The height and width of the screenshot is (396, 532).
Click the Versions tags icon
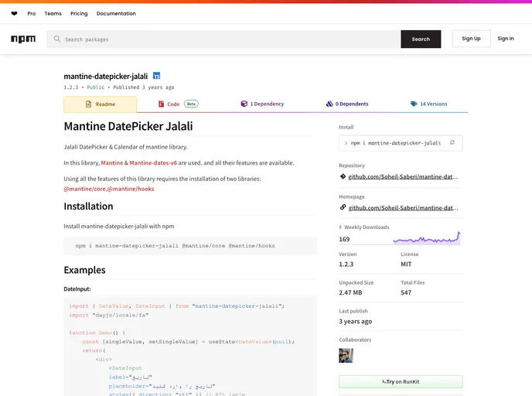[414, 104]
